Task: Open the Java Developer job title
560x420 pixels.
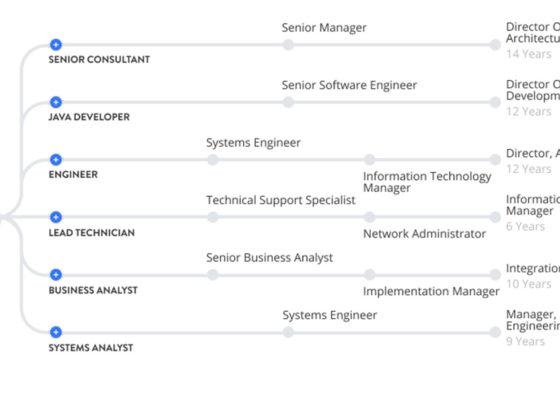Action: pos(89,117)
